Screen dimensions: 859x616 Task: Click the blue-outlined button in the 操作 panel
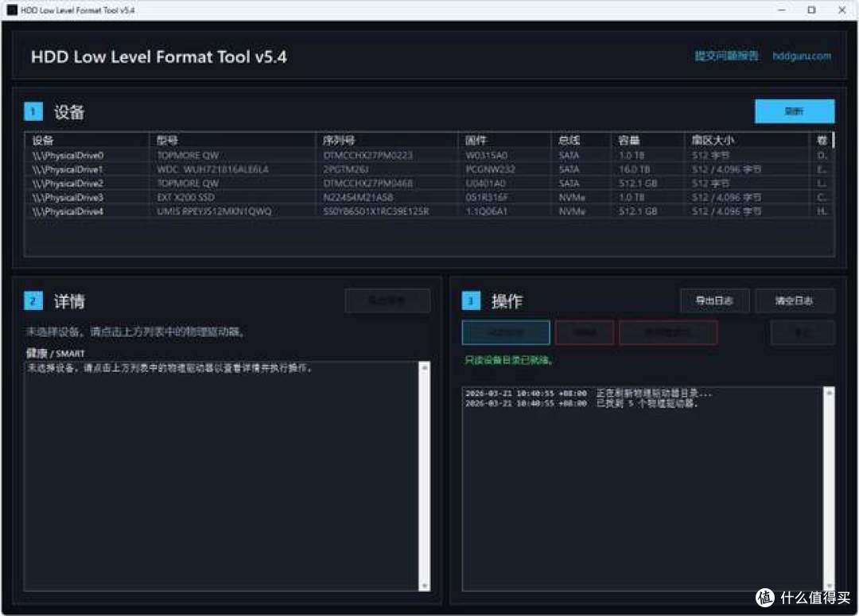coord(506,332)
